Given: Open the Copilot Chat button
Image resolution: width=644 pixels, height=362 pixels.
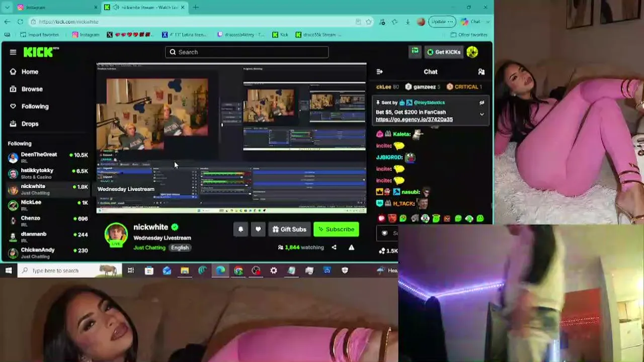Looking at the screenshot, I should [471, 22].
